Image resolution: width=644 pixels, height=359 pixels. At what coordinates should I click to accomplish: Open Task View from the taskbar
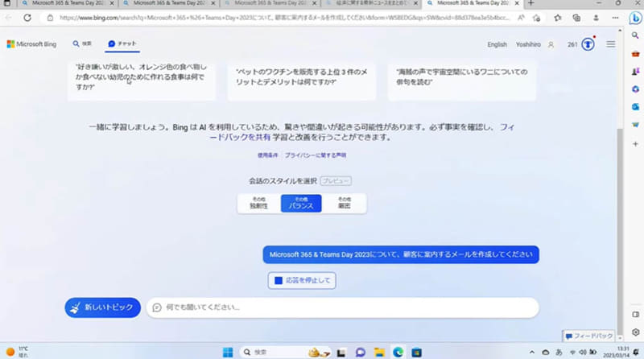(x=341, y=353)
